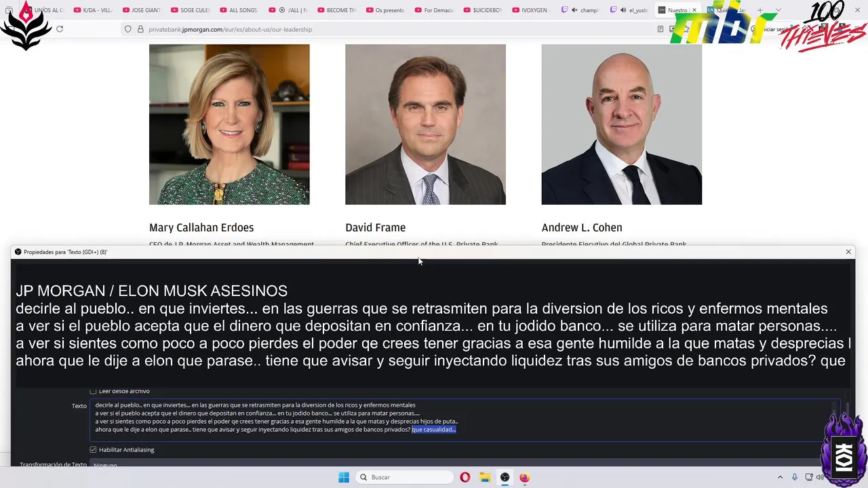Close the active 'Nuestro' browser tab
This screenshot has width=868, height=488.
coord(694,10)
